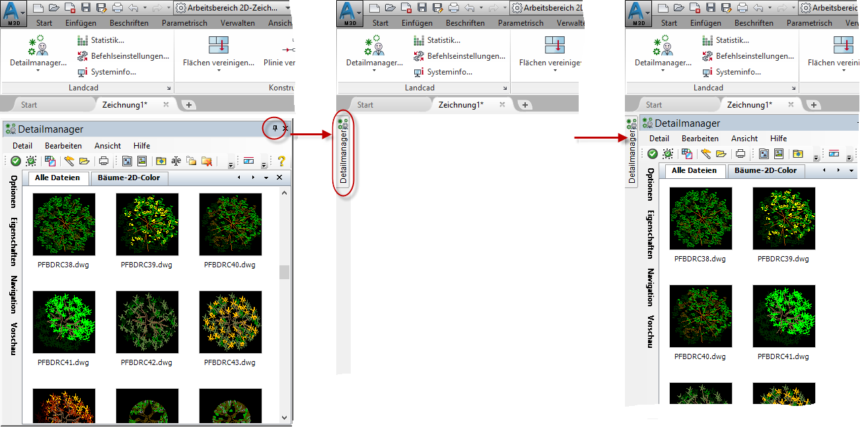Click the Optionen side tab in left Detailmanager
The image size is (868, 435).
click(x=13, y=191)
